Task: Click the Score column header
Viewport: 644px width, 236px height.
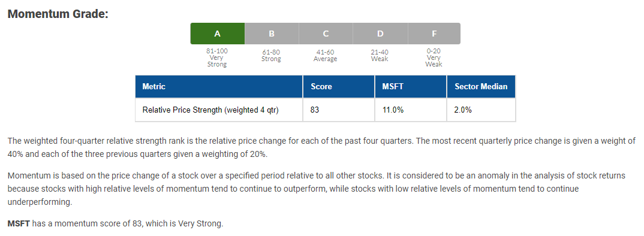Action: click(x=339, y=87)
